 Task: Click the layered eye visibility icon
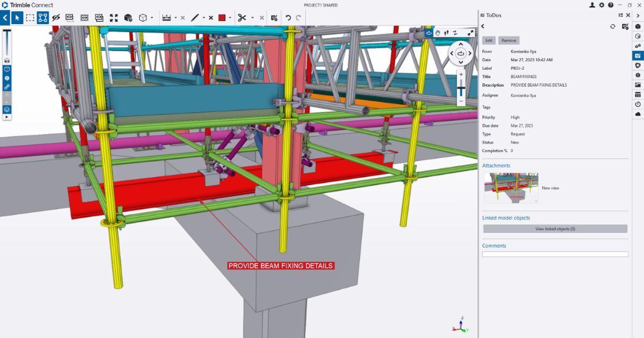tap(99, 17)
